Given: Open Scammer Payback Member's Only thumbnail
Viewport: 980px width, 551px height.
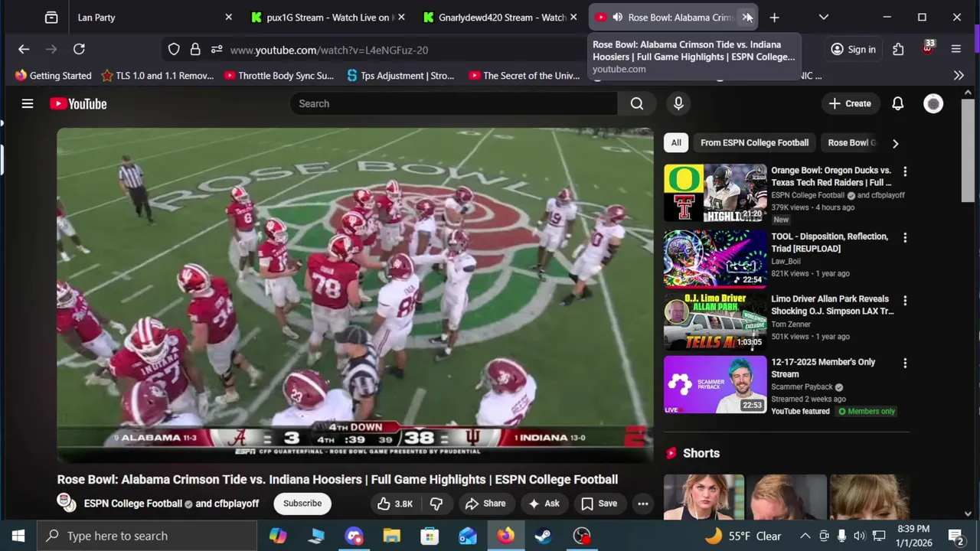Looking at the screenshot, I should 715,384.
